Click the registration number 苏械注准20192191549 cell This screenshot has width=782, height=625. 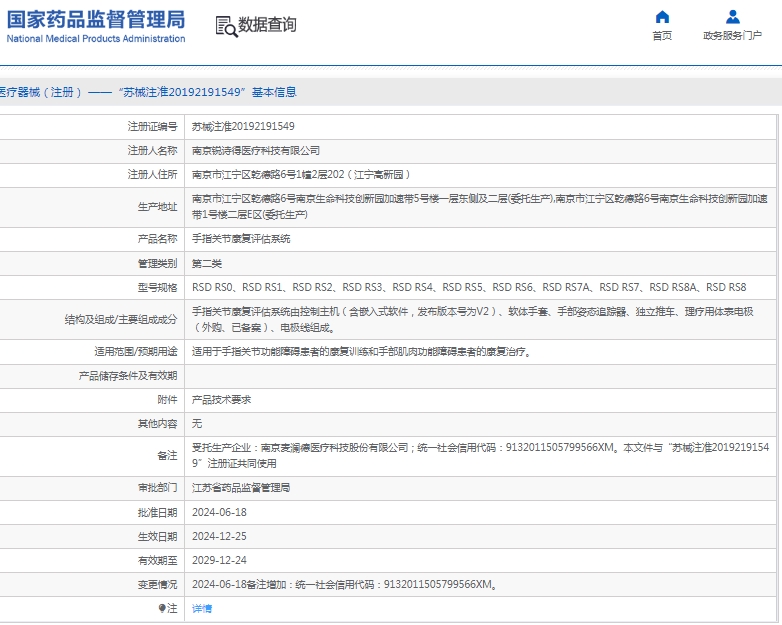coord(481,127)
